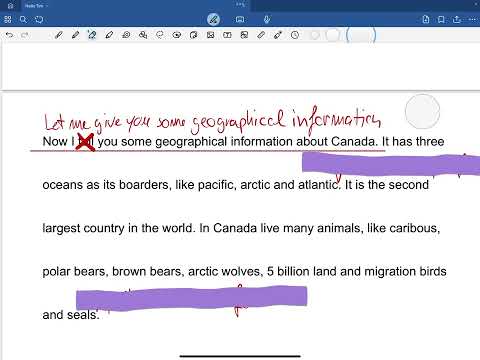
Task: Toggle the eye visibility tool
Action: 177,35
